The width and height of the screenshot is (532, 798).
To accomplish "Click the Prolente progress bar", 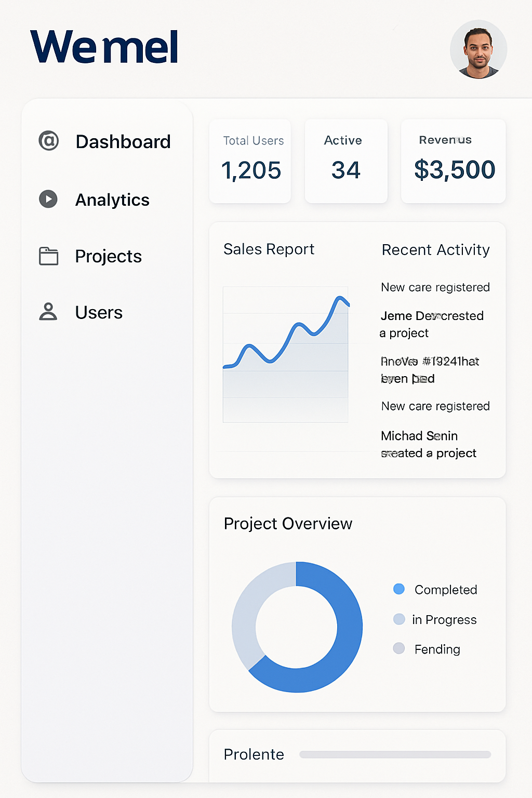I will click(395, 754).
